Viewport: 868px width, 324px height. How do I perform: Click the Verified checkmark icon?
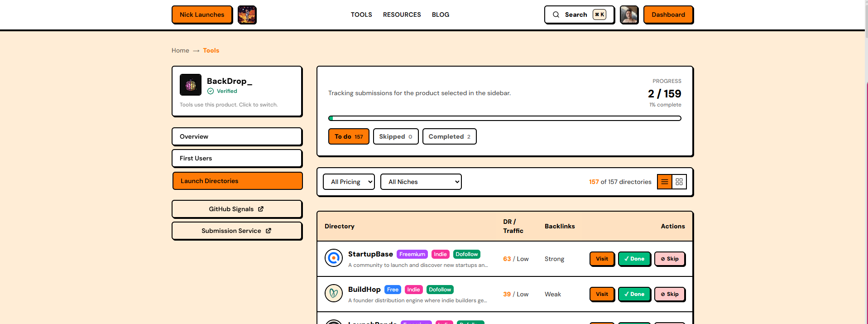coord(211,91)
